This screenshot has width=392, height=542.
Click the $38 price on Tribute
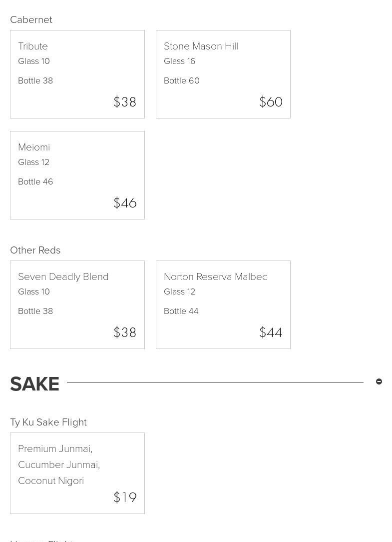[125, 102]
